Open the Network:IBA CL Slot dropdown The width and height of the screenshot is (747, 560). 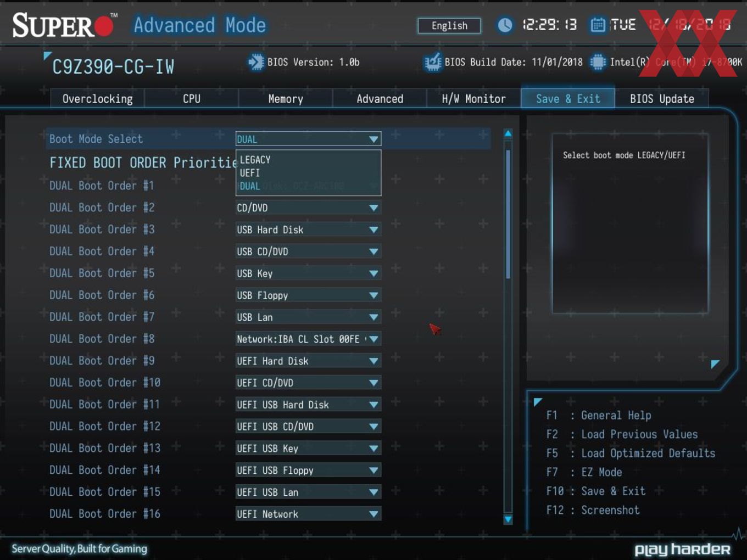pos(308,339)
